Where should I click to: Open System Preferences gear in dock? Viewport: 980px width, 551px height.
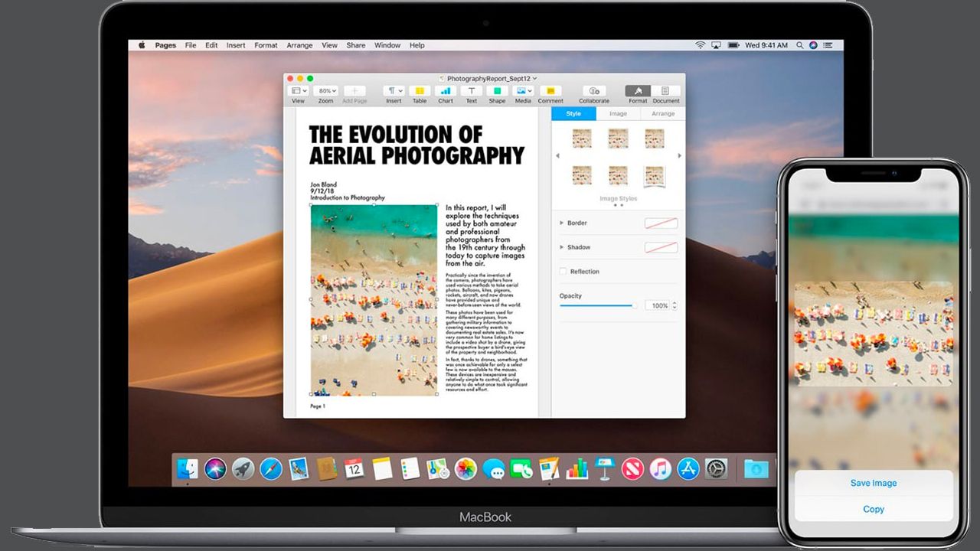click(716, 468)
